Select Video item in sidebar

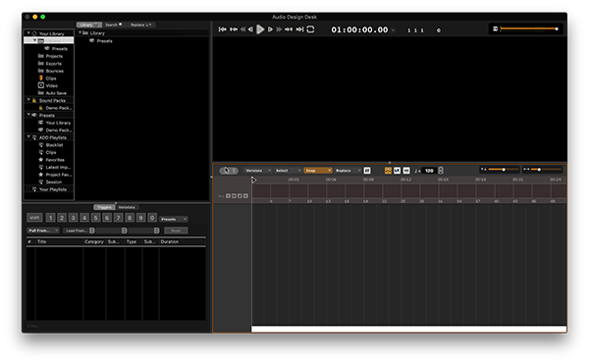[51, 85]
